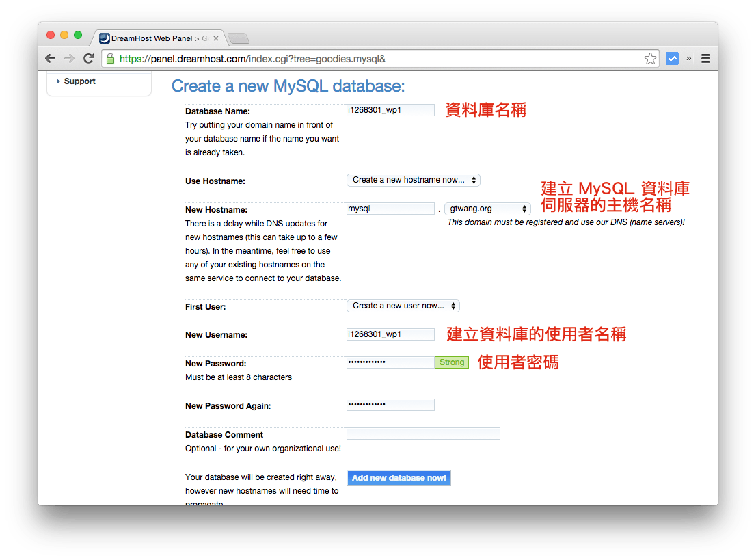Select the Database Name field containing i1268301_wp1
Screen dimensions: 756x560
[390, 109]
